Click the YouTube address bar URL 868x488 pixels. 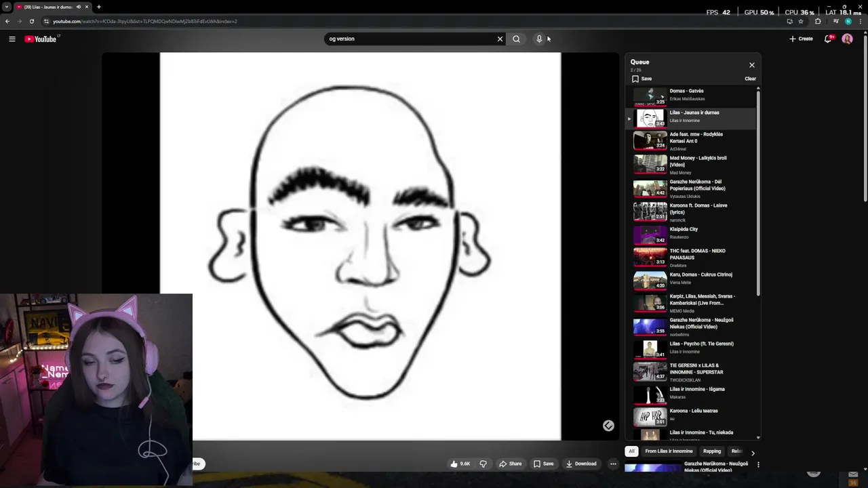(x=145, y=21)
